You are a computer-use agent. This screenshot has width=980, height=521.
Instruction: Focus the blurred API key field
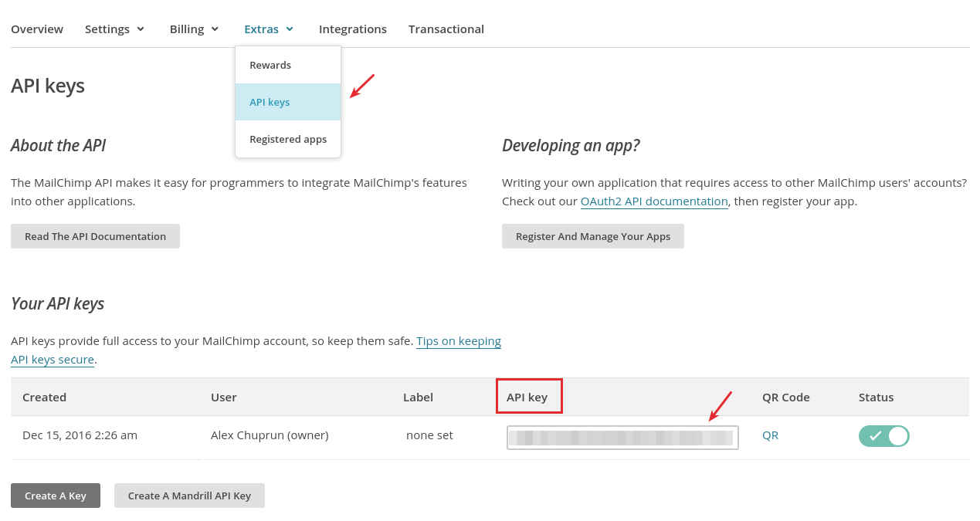click(x=622, y=438)
